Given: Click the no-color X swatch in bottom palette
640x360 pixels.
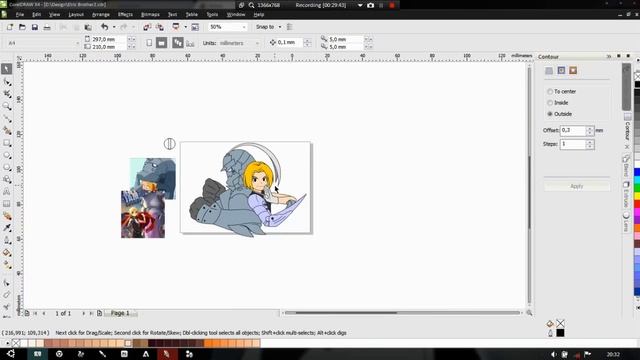Looking at the screenshot, I should coord(16,343).
